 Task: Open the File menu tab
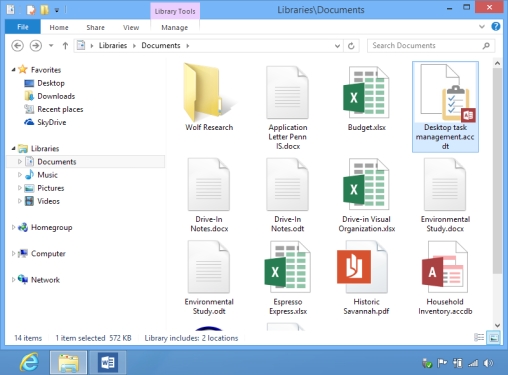[x=23, y=27]
